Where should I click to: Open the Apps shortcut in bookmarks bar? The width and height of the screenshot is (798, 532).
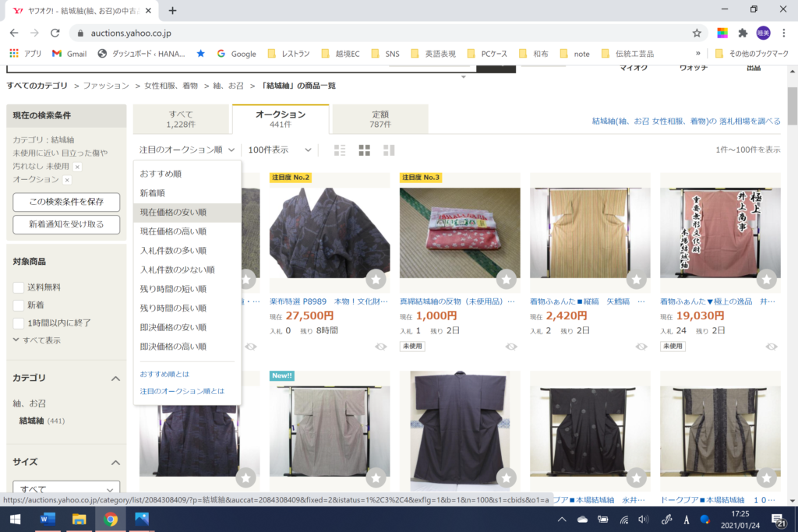26,54
